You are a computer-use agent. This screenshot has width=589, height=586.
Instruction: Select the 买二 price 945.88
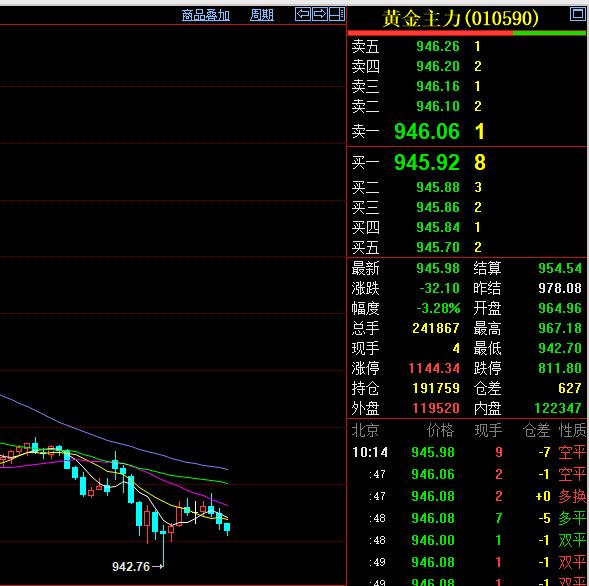point(438,187)
